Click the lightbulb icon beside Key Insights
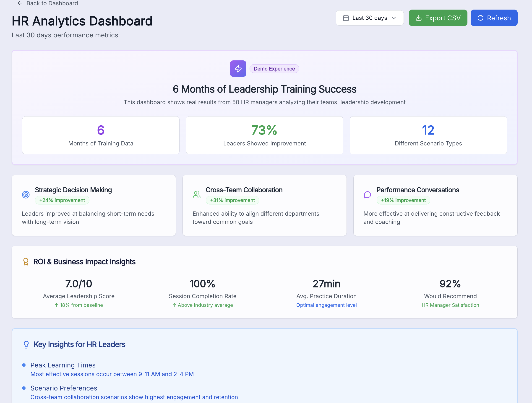 point(26,345)
